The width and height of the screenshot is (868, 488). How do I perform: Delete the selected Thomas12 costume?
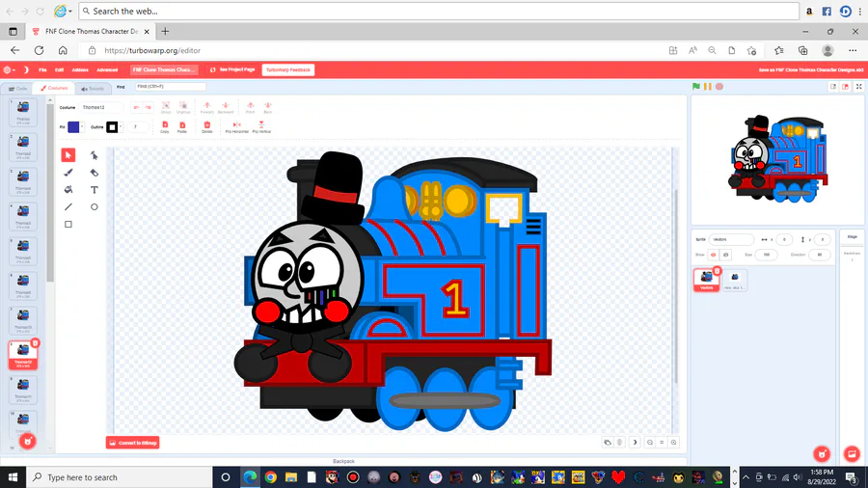click(35, 343)
